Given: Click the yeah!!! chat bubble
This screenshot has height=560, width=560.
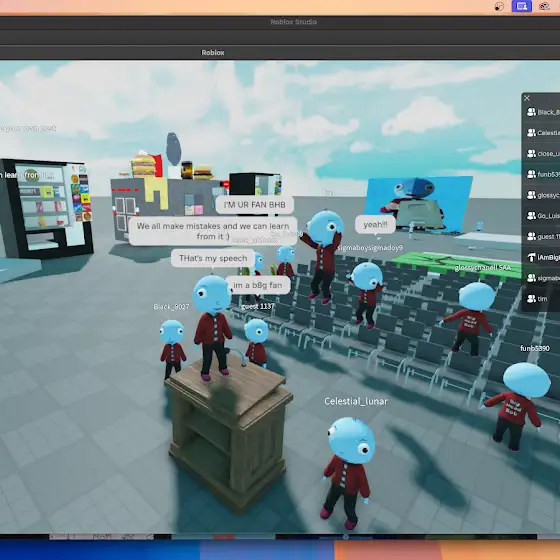Looking at the screenshot, I should (375, 225).
